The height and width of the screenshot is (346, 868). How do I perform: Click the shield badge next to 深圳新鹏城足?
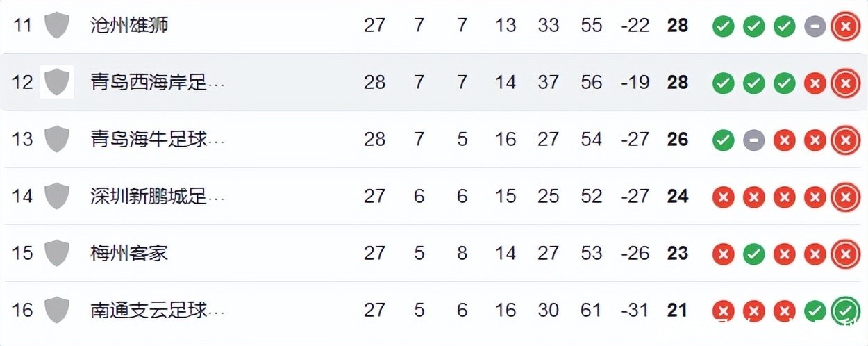[x=57, y=197]
